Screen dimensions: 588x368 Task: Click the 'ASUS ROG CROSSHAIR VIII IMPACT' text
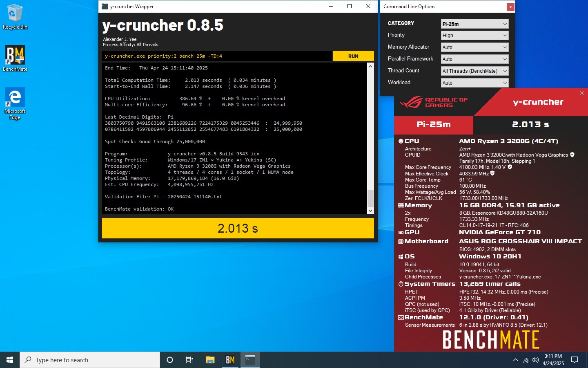tap(520, 242)
